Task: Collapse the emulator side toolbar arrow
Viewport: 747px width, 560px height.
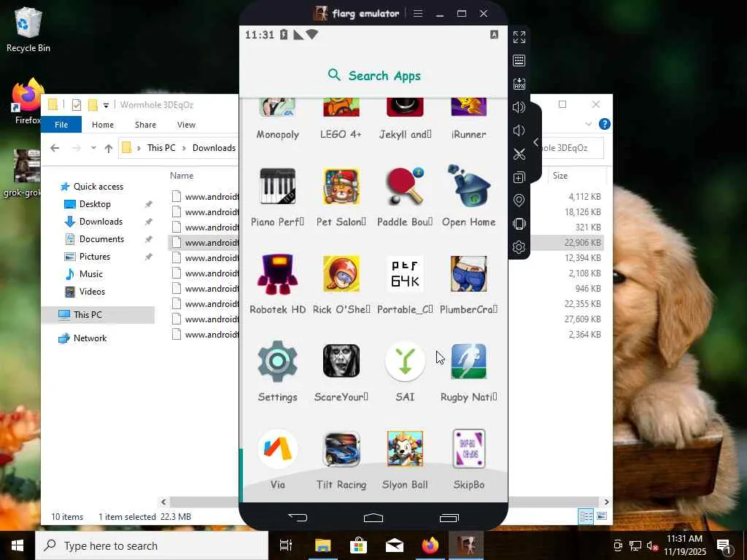Action: (x=536, y=142)
